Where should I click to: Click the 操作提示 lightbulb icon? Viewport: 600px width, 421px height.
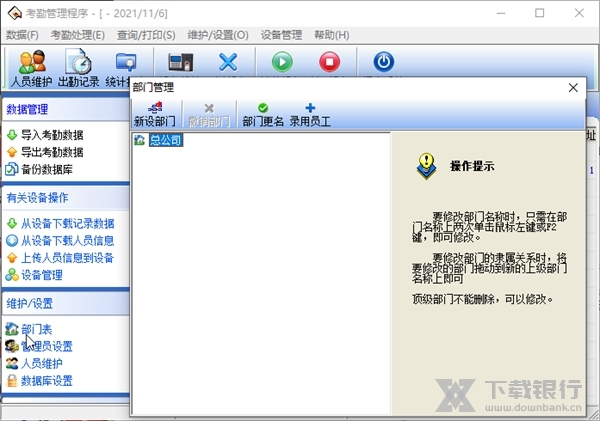tap(426, 166)
